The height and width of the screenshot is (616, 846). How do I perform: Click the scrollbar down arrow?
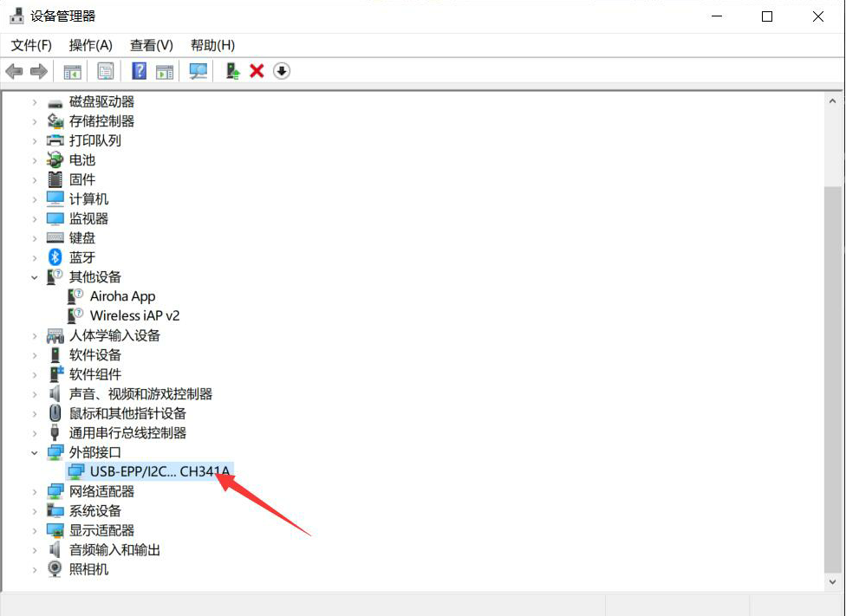[x=832, y=582]
